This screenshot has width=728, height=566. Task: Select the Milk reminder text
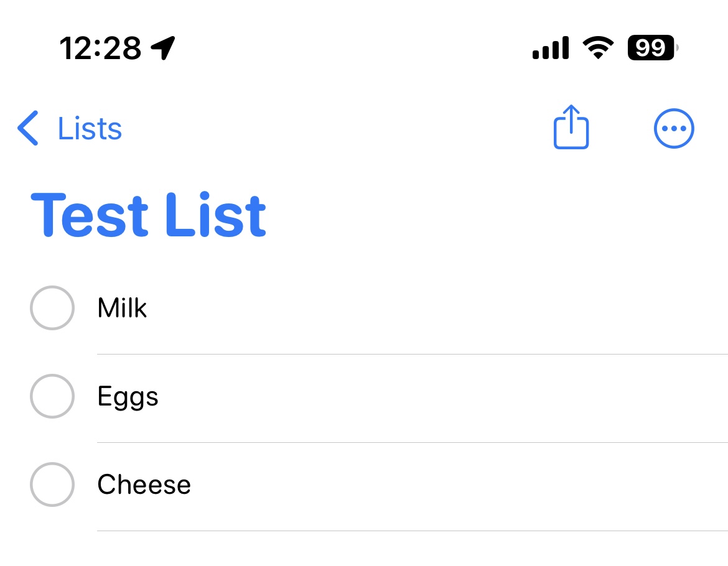click(x=122, y=307)
